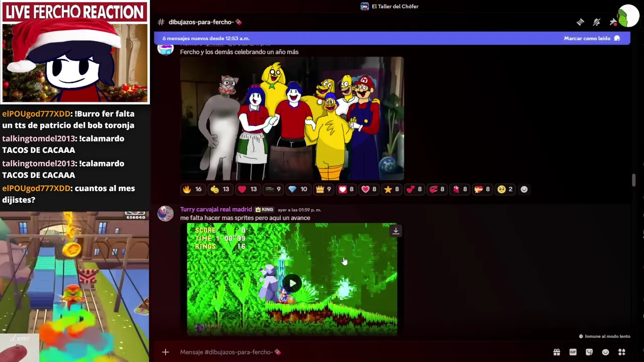Toggle the fire reaction with 16
Screen dimensions: 644x362
point(193,189)
